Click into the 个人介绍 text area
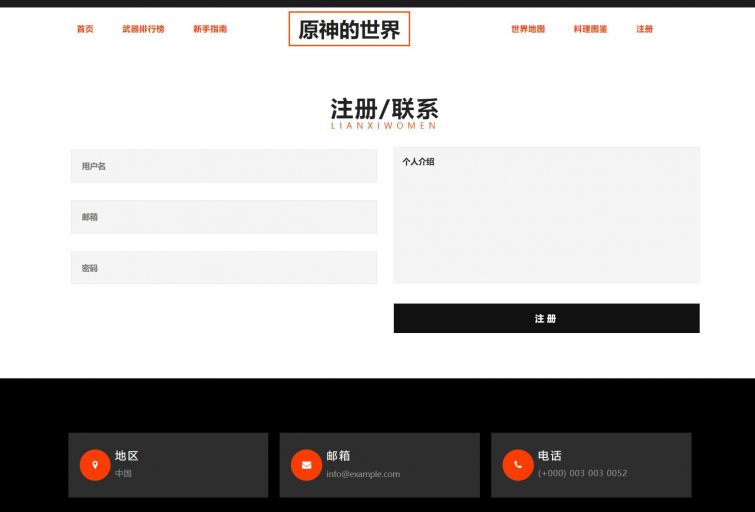 [x=547, y=215]
